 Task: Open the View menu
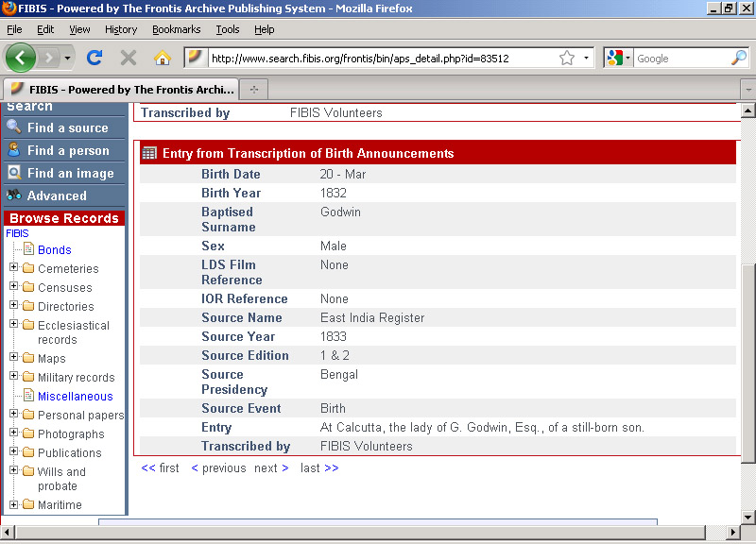tap(79, 29)
